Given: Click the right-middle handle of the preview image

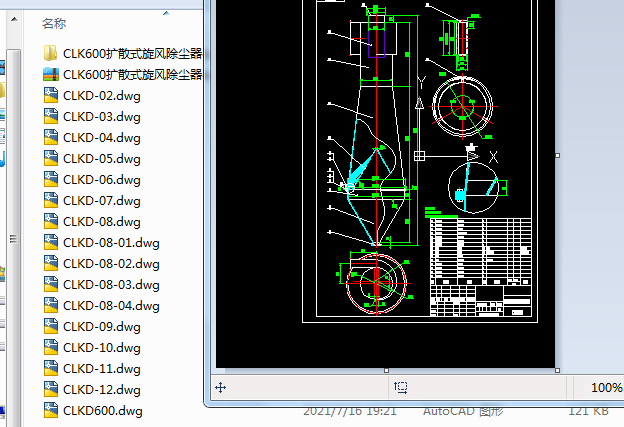Looking at the screenshot, I should click(x=557, y=156).
